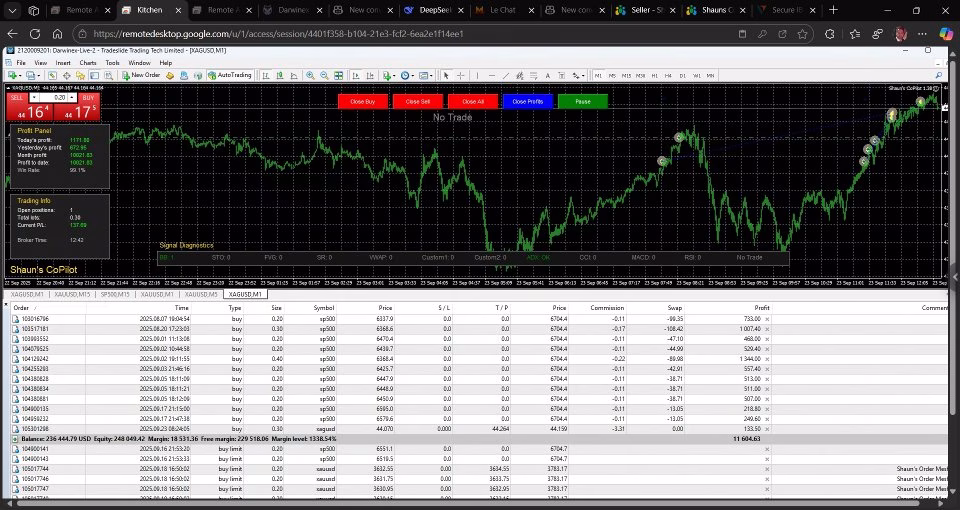Close xagusd order 105301298 with its X
The width and height of the screenshot is (960, 510).
(x=767, y=429)
